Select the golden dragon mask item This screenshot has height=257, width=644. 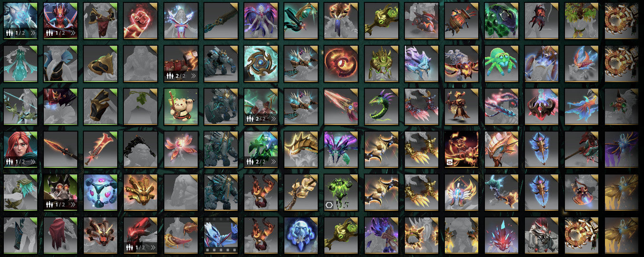coord(141,192)
